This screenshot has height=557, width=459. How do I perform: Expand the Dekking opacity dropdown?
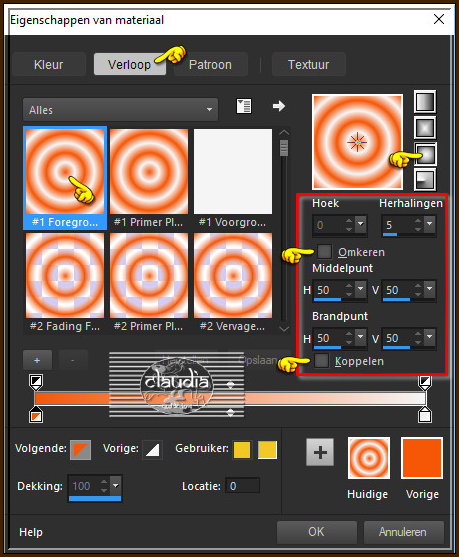116,485
